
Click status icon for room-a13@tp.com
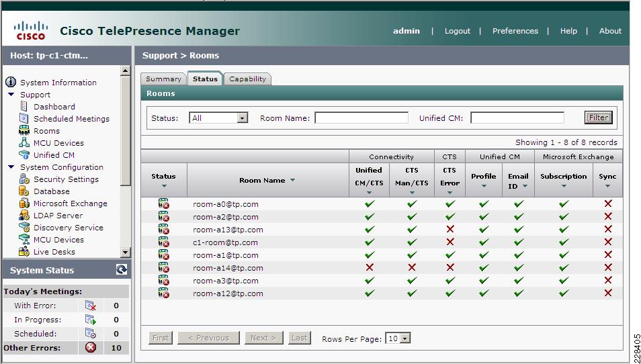pyautogui.click(x=163, y=230)
